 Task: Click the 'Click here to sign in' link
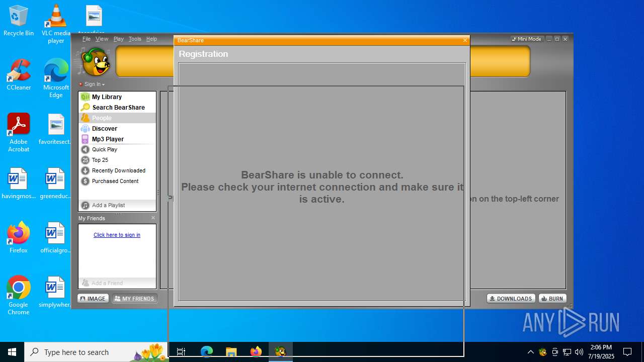click(117, 235)
